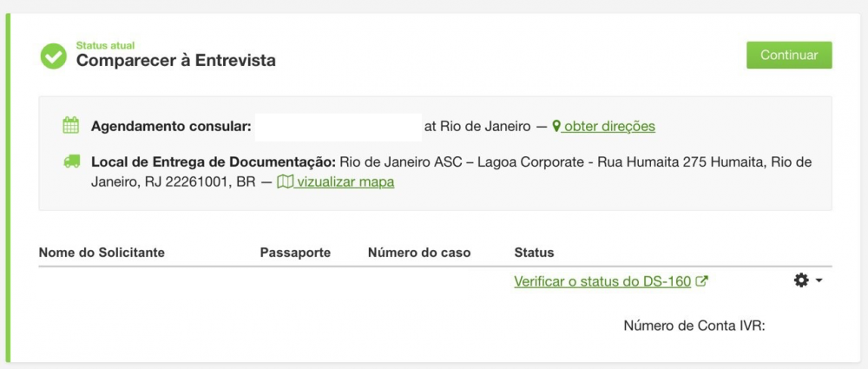This screenshot has height=369, width=868.
Task: Select the Nome do Solicitante column header
Action: point(102,253)
